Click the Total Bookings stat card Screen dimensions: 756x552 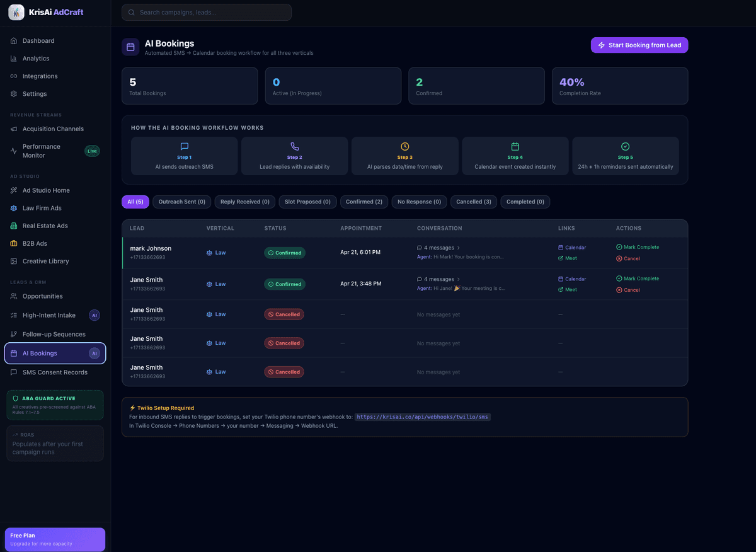[x=190, y=86]
